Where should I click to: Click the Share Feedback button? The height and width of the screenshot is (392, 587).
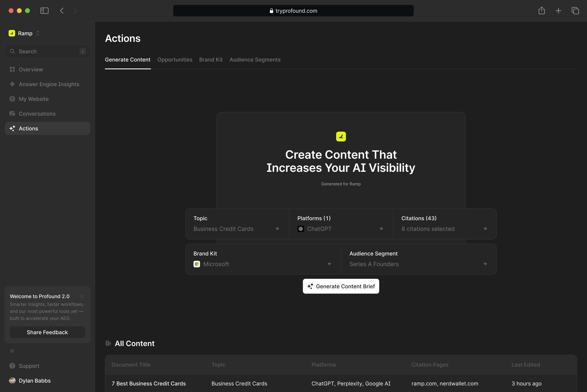coord(48,332)
